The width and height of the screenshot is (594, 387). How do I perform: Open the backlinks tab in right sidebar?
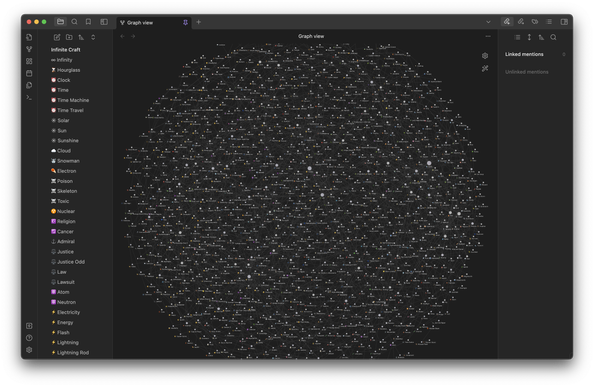tap(506, 22)
